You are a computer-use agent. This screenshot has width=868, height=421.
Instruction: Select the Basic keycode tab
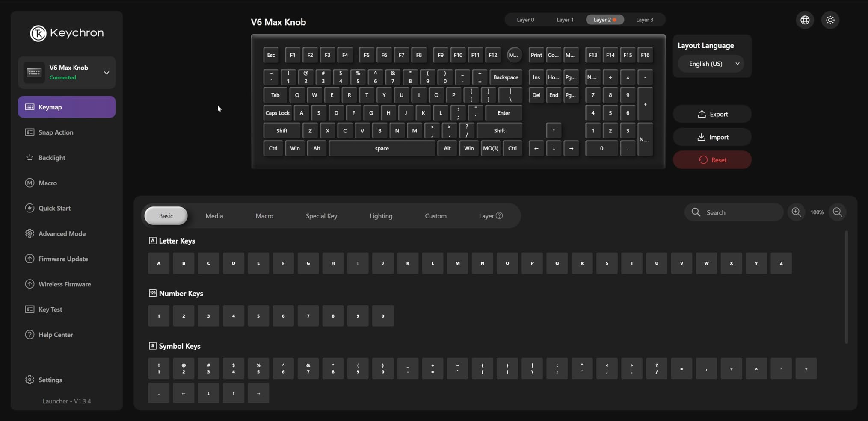click(x=166, y=216)
